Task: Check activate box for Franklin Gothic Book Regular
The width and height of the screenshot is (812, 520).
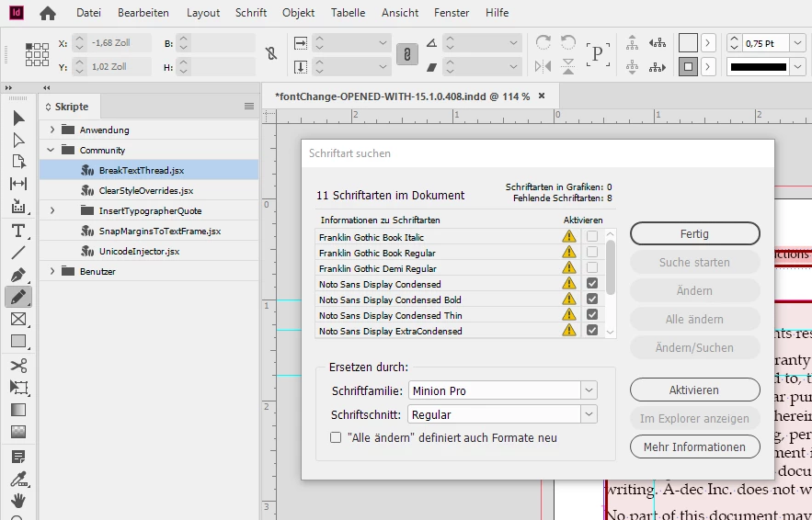Action: [x=592, y=252]
